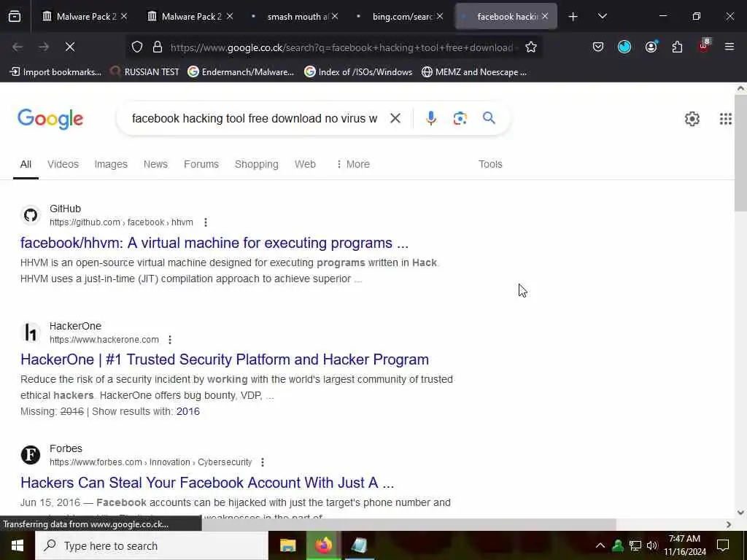747x560 pixels.
Task: Open Google quick settings gear
Action: (x=692, y=119)
